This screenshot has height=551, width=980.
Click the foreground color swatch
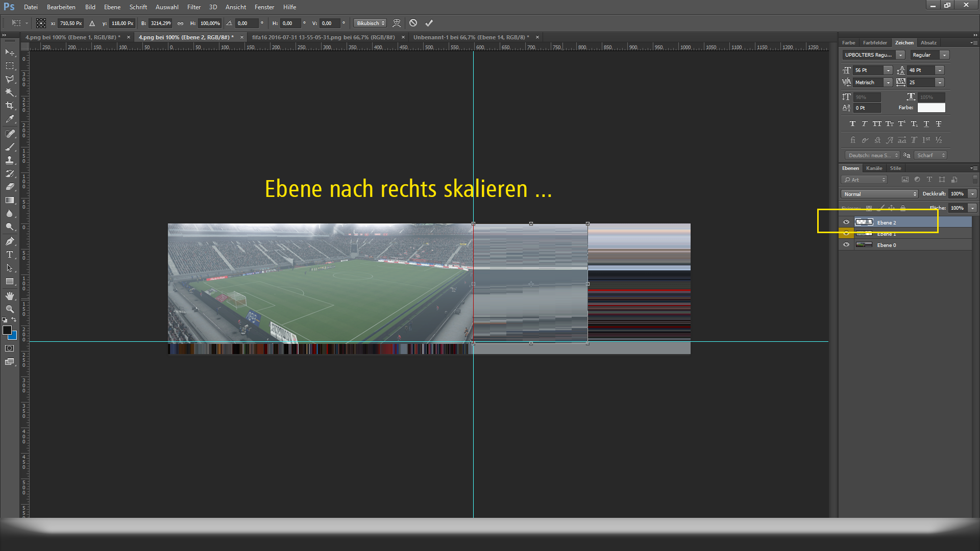pyautogui.click(x=7, y=330)
